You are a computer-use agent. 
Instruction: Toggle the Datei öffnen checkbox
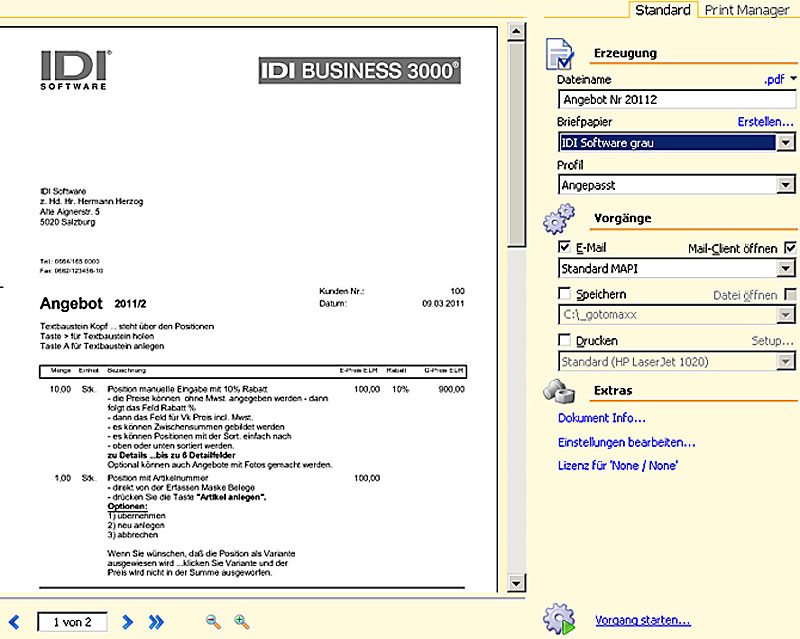790,294
